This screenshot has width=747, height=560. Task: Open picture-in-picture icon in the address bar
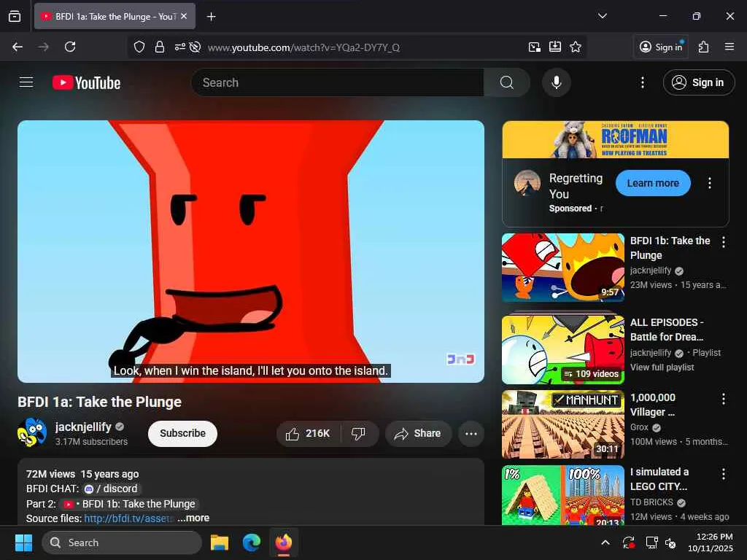coord(535,47)
